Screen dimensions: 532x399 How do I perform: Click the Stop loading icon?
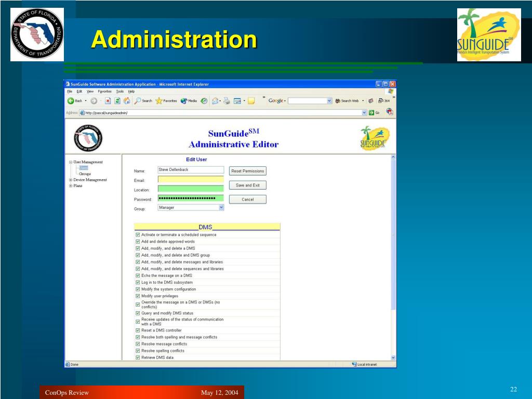(108, 101)
